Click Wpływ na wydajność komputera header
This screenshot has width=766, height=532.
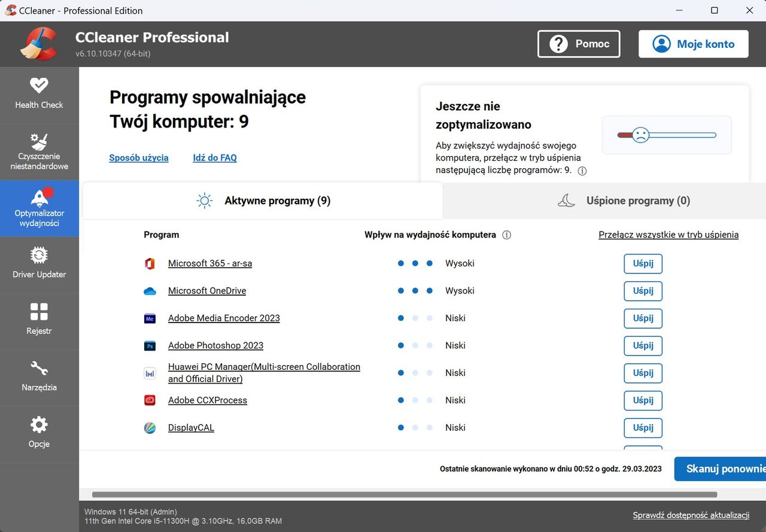click(x=430, y=235)
